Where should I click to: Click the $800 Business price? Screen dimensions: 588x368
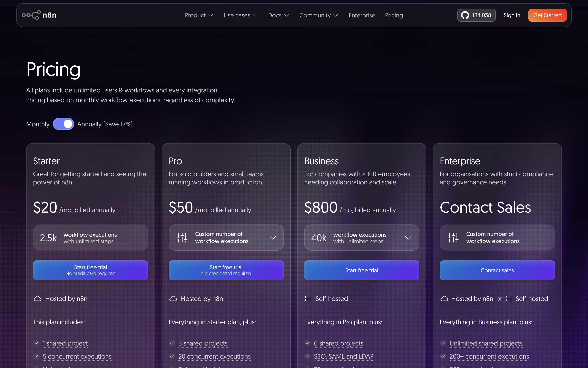(321, 207)
